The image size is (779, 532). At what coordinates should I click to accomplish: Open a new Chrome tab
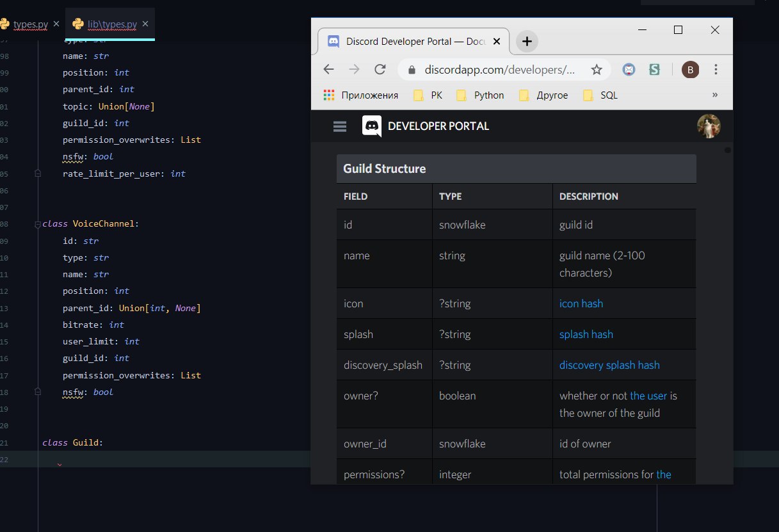(x=527, y=42)
